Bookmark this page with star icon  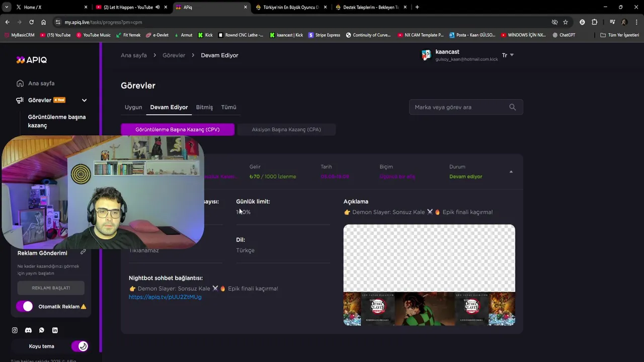(x=566, y=22)
